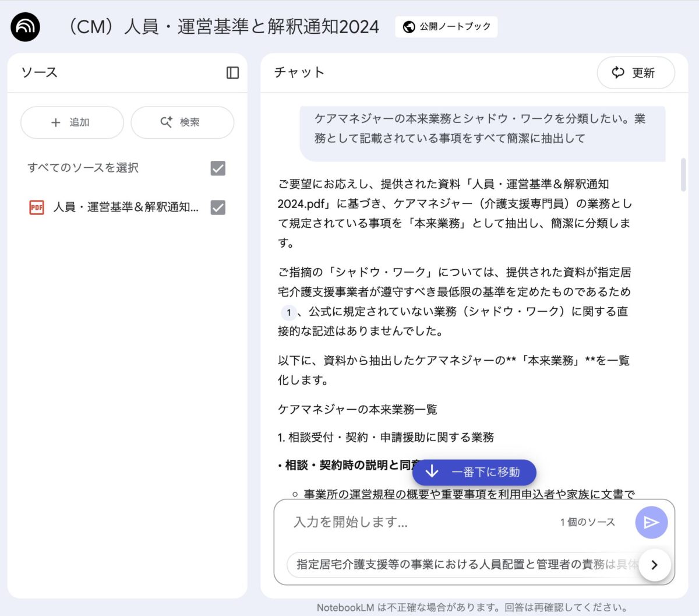The width and height of the screenshot is (699, 616).
Task: Refresh the chat with the 更新 button
Action: (x=635, y=73)
